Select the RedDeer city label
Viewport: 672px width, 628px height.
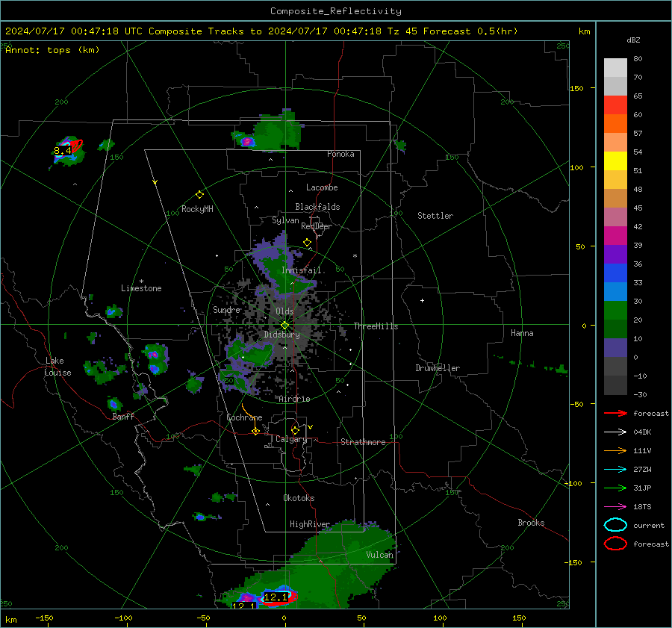(317, 226)
